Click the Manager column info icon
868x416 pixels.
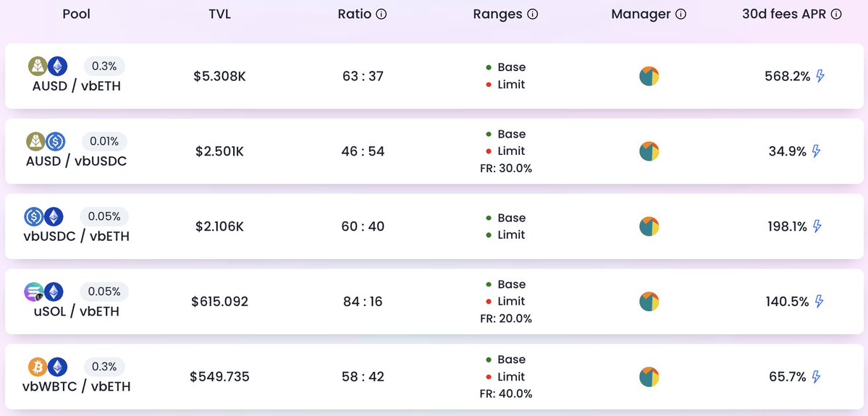tap(681, 14)
